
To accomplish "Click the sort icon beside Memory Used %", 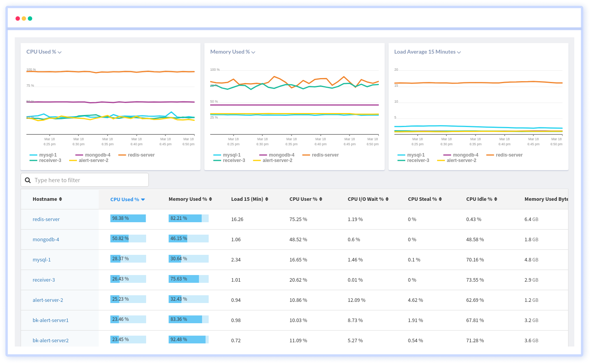I will (210, 199).
